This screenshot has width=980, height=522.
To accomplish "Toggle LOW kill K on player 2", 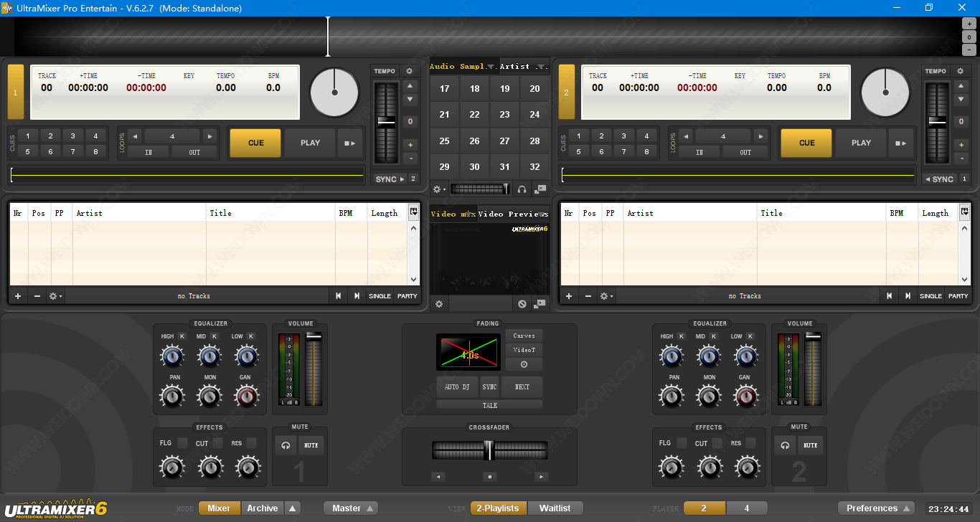I will coord(750,336).
